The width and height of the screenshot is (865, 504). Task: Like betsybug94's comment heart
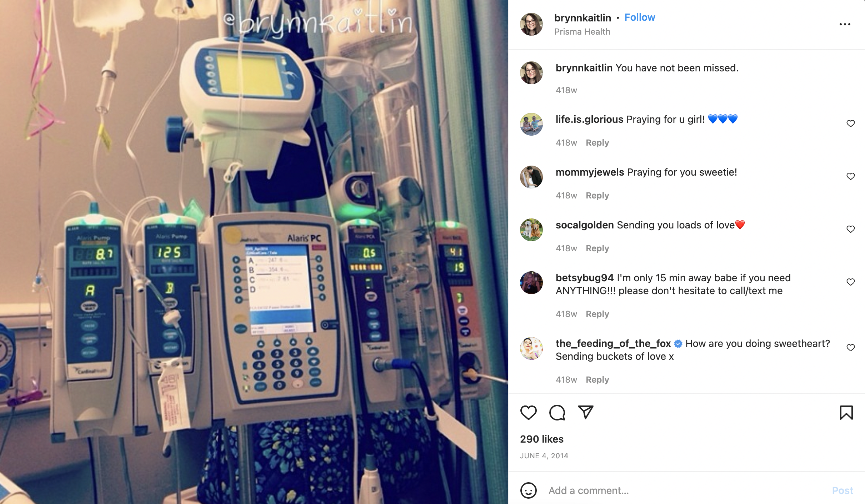click(x=851, y=282)
